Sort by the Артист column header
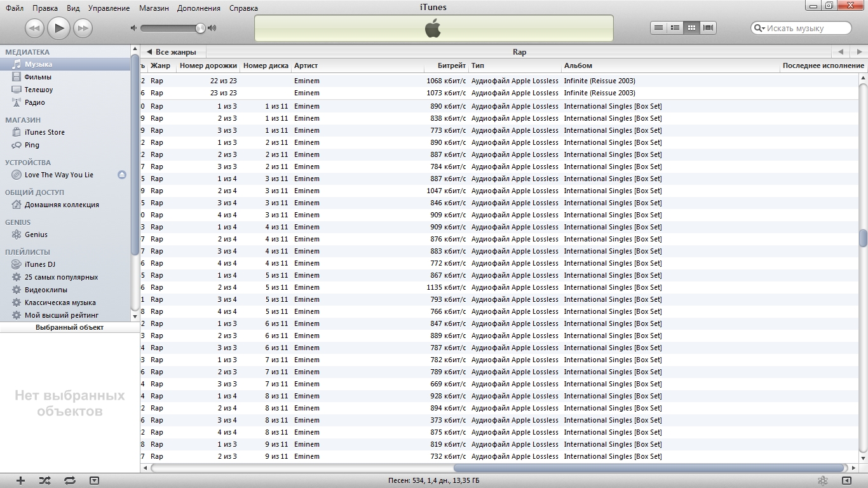Image resolution: width=868 pixels, height=488 pixels. pyautogui.click(x=358, y=65)
